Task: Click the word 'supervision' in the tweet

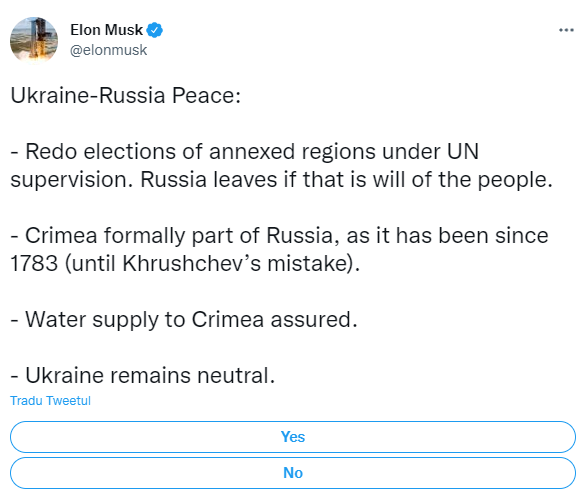Action: [71, 180]
